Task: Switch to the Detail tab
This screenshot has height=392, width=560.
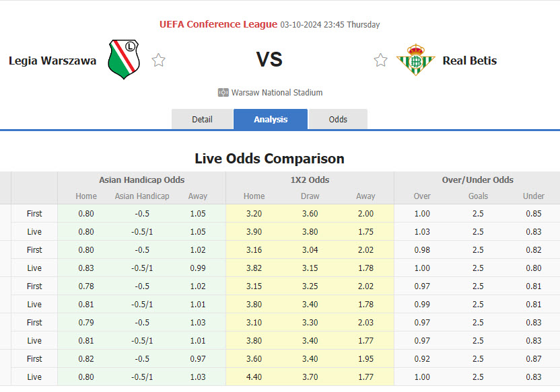Action: tap(202, 119)
